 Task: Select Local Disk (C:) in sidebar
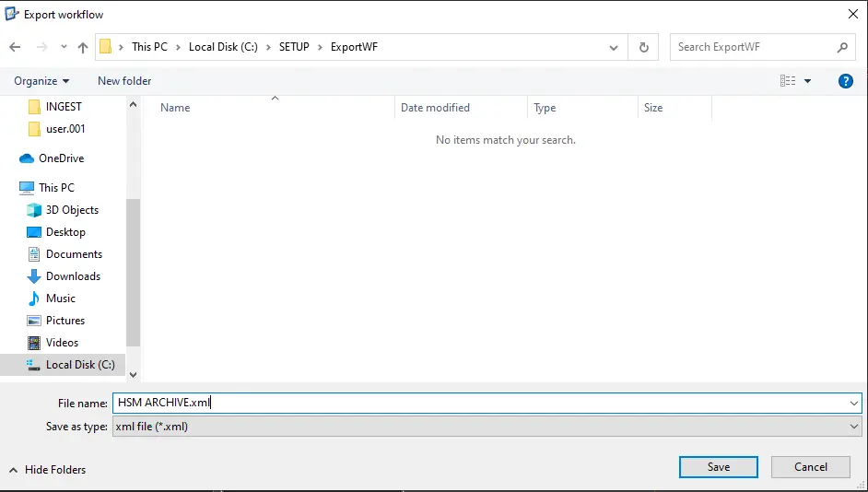79,365
